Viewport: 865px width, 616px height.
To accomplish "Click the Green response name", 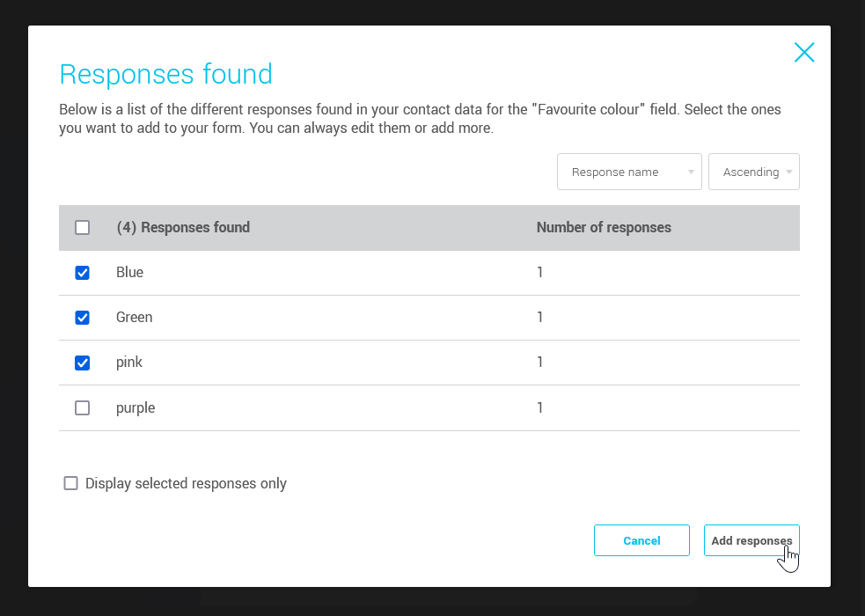I will [x=134, y=318].
